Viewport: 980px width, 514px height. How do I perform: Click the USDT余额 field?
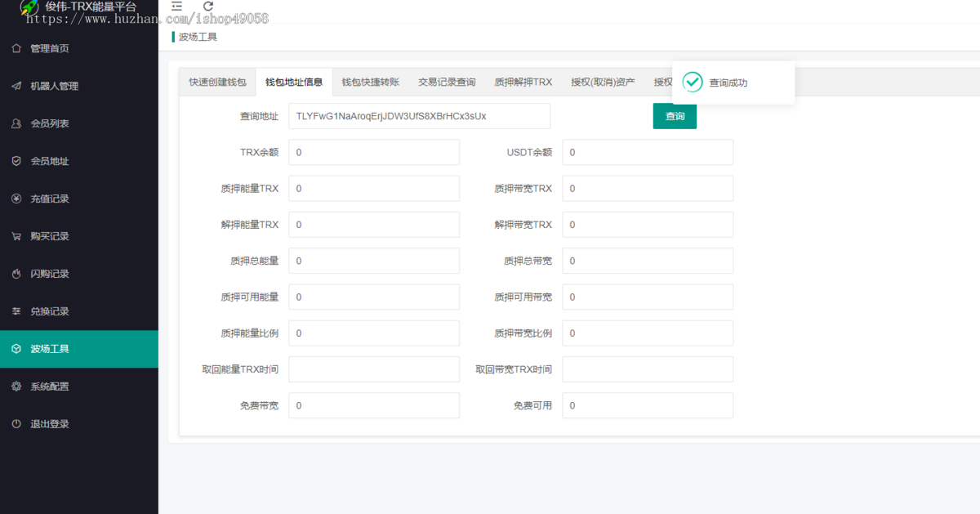(648, 152)
